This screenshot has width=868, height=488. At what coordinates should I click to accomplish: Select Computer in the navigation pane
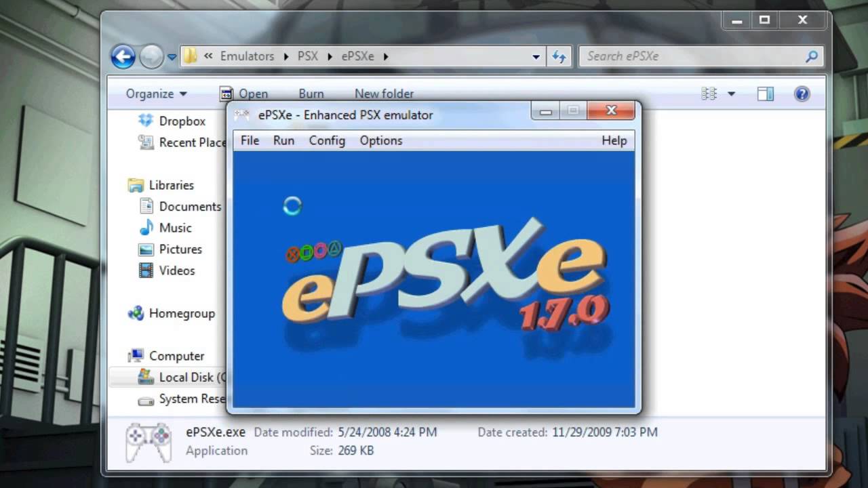tap(176, 356)
